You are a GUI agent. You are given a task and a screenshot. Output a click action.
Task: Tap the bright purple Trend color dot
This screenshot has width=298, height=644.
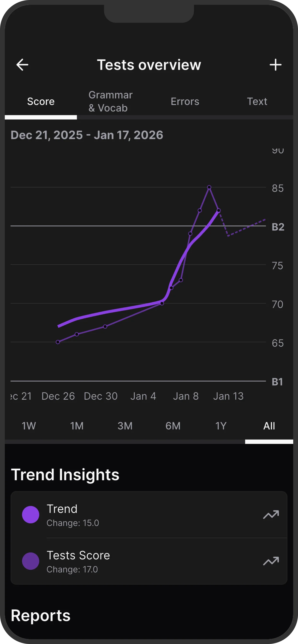pyautogui.click(x=30, y=515)
